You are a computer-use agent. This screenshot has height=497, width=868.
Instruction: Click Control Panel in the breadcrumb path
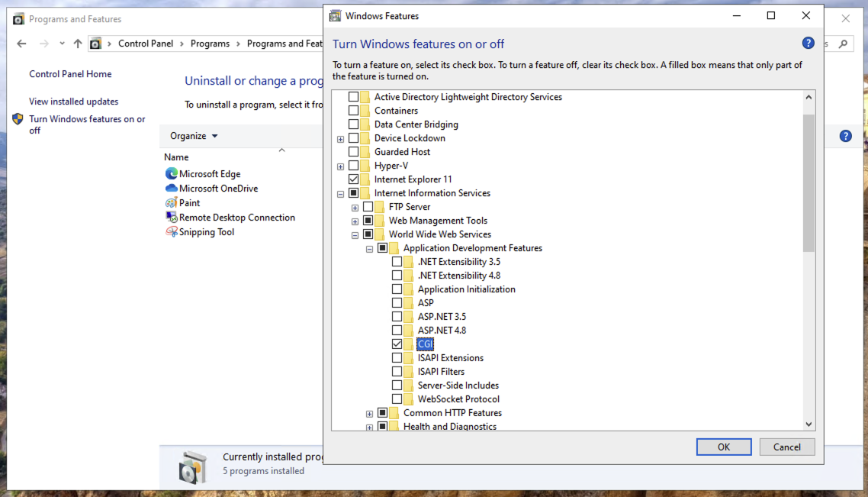pos(146,44)
